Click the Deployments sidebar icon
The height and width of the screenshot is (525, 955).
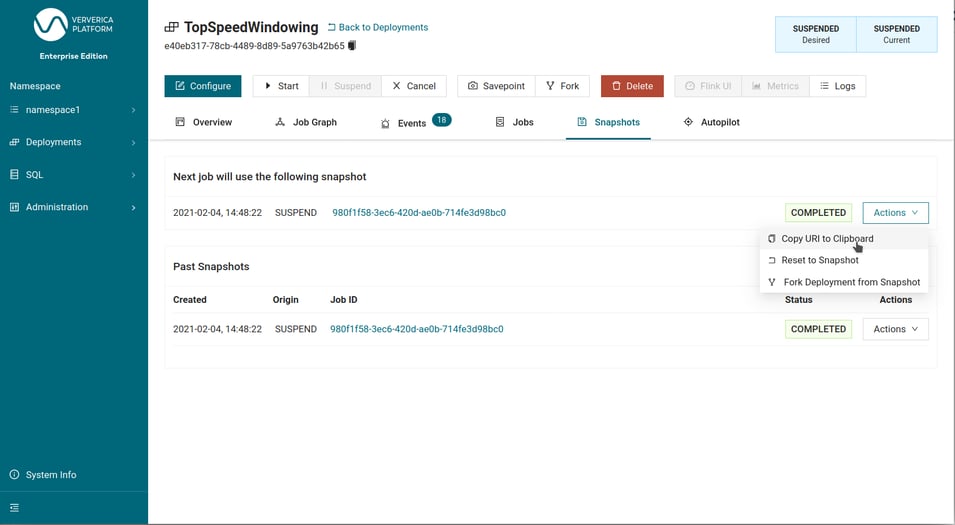click(14, 142)
